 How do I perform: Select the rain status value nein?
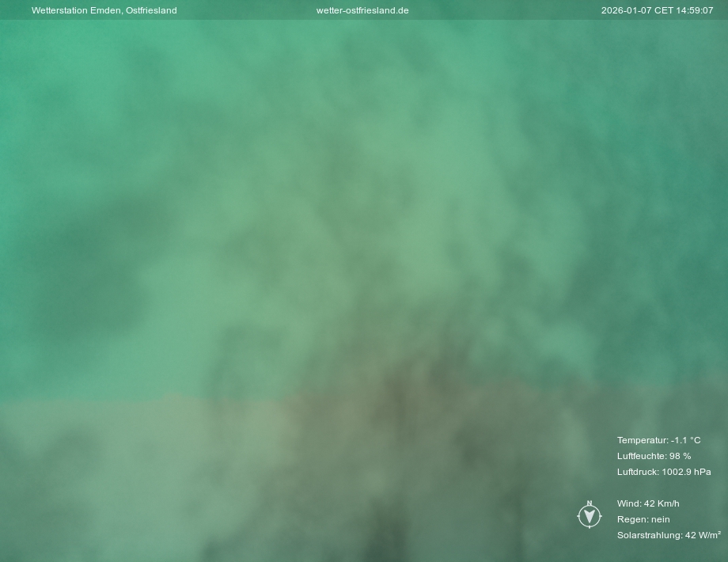pyautogui.click(x=661, y=519)
